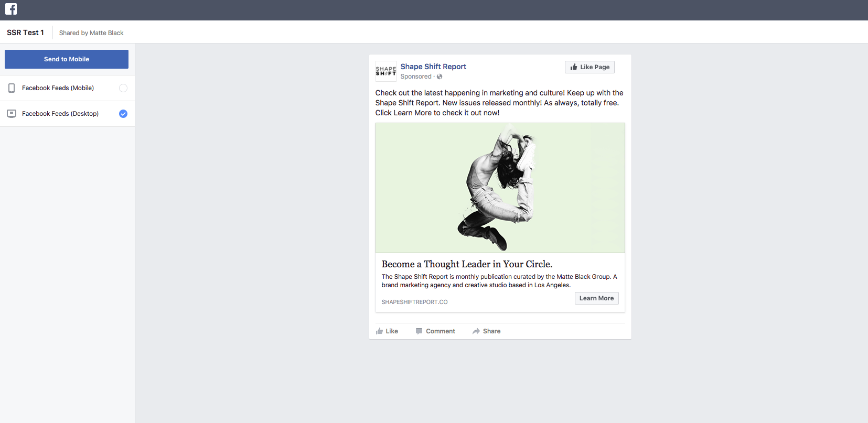Click the Like text under the post
Image resolution: width=868 pixels, height=423 pixels.
click(x=392, y=331)
